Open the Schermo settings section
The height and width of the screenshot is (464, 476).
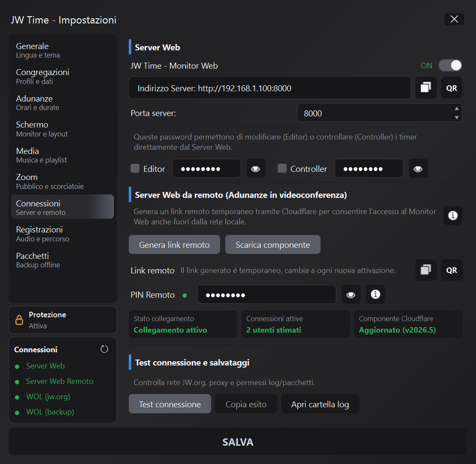coord(63,129)
